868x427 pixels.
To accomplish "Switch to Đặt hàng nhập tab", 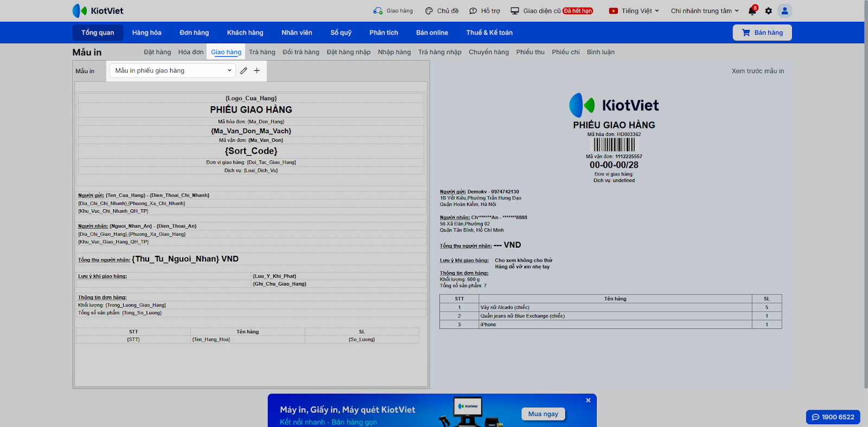I will click(x=349, y=52).
